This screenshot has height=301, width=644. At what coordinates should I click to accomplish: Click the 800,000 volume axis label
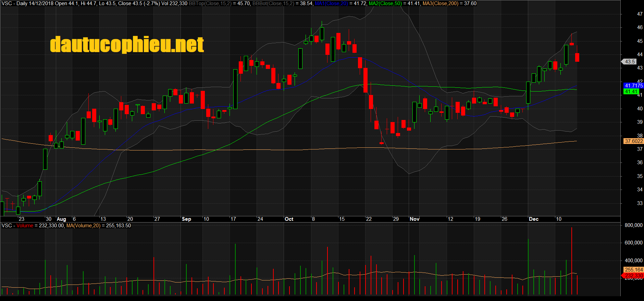coord(634,225)
